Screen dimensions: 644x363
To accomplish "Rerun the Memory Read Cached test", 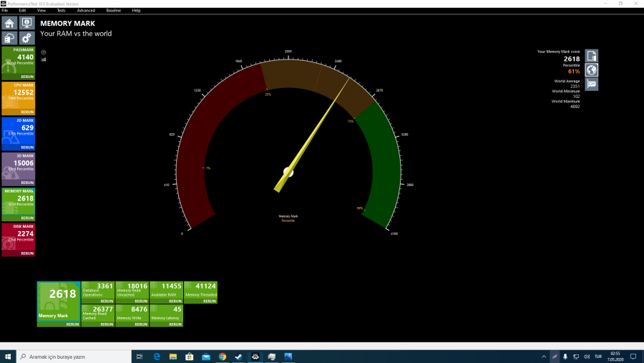I will pos(107,324).
